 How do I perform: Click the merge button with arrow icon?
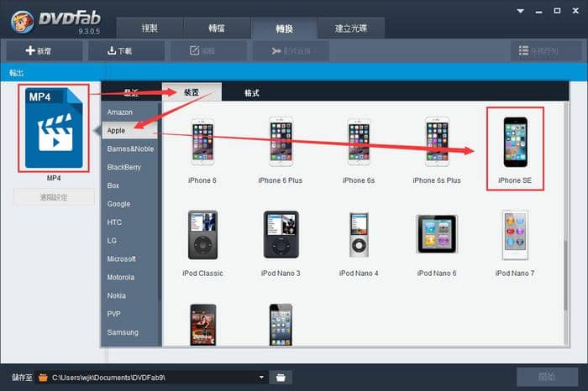point(291,50)
